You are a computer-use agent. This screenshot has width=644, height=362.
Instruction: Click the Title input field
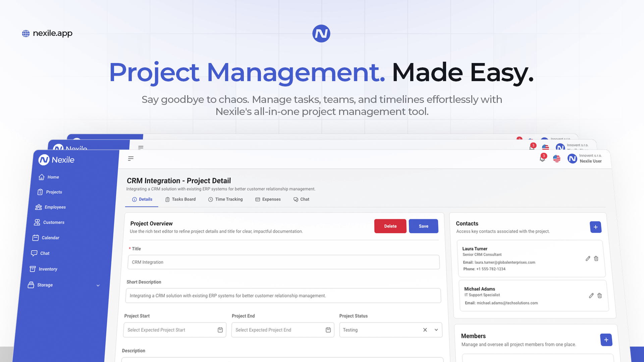(283, 262)
